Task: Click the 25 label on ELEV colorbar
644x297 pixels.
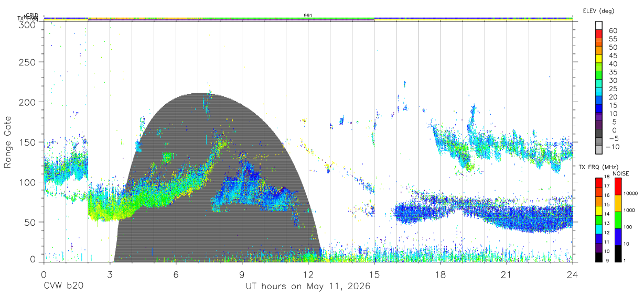Action: click(x=613, y=89)
